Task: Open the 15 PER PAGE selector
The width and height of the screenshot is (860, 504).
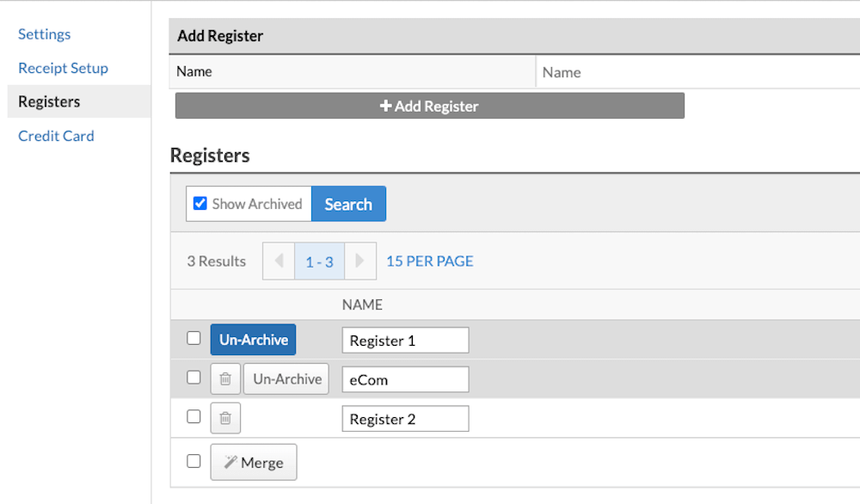Action: coord(429,261)
